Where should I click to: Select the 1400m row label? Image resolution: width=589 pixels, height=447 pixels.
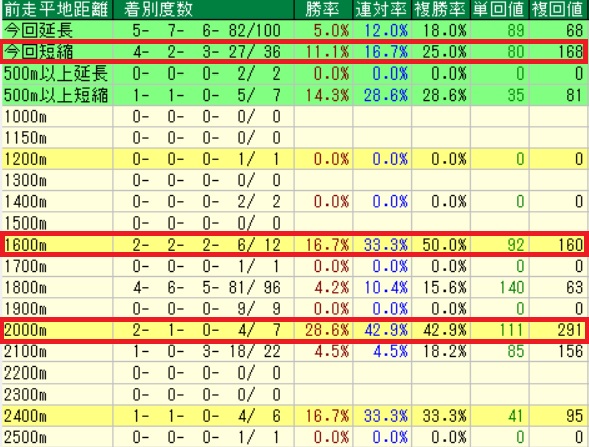[25, 202]
